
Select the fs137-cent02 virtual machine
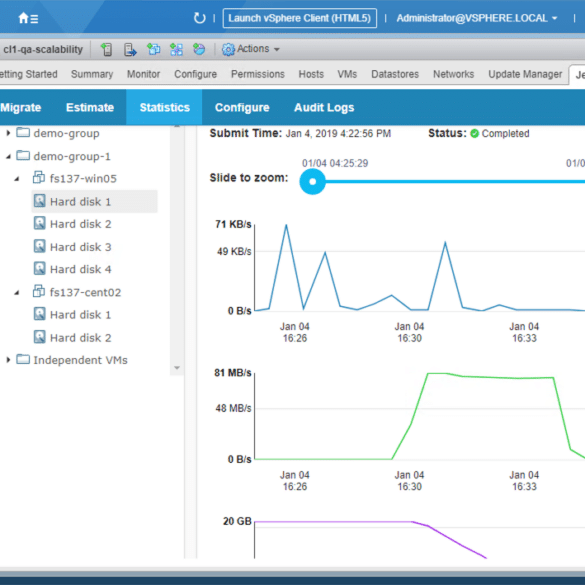pos(85,292)
